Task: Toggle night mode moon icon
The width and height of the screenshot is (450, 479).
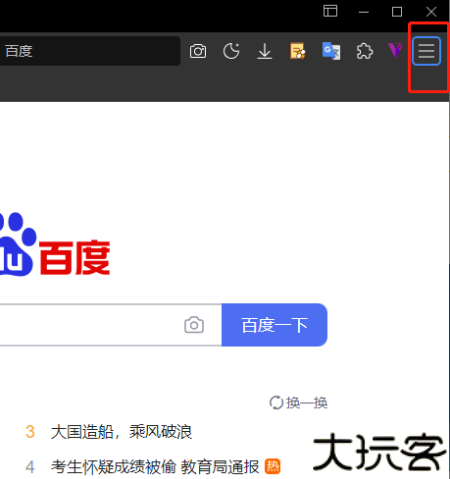Action: pos(231,51)
